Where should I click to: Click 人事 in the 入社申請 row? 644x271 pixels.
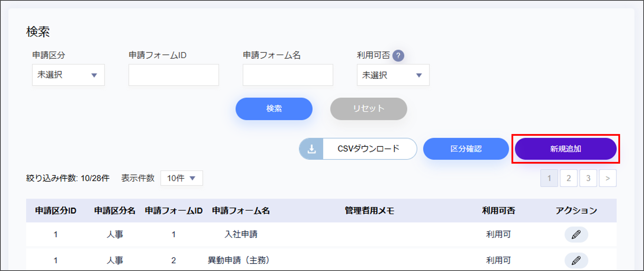[x=115, y=235]
